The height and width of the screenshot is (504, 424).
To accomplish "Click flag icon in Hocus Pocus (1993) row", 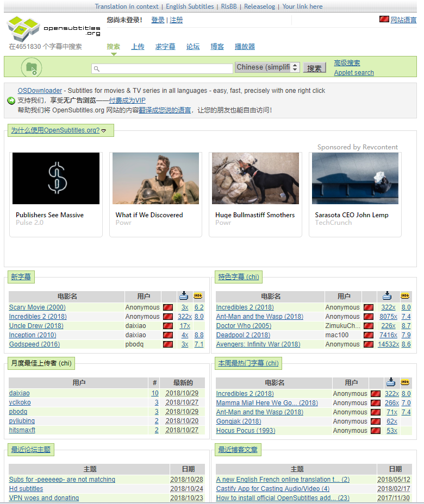I will pyautogui.click(x=376, y=431).
